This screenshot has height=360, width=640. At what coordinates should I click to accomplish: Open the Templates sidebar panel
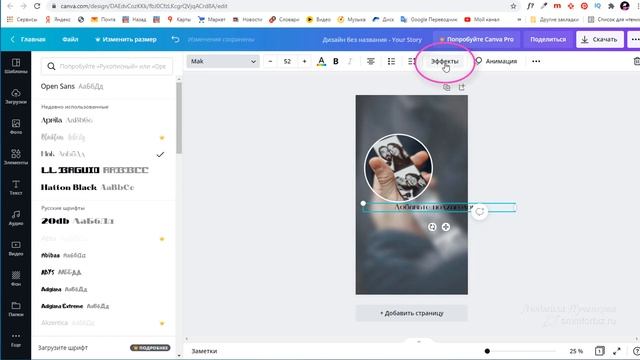click(16, 66)
